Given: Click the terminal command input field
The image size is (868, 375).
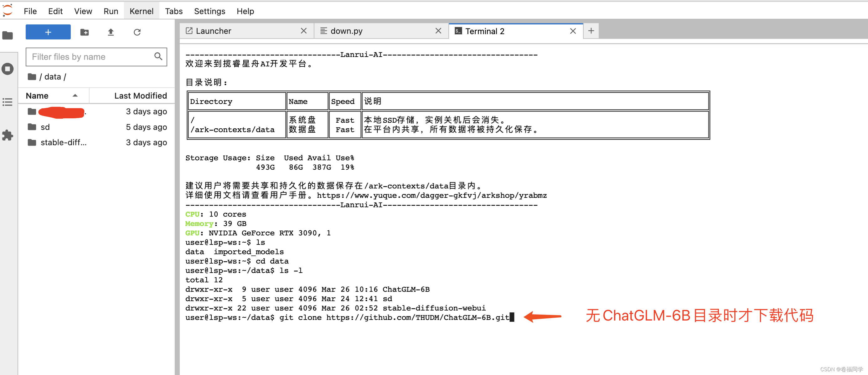Looking at the screenshot, I should point(509,317).
